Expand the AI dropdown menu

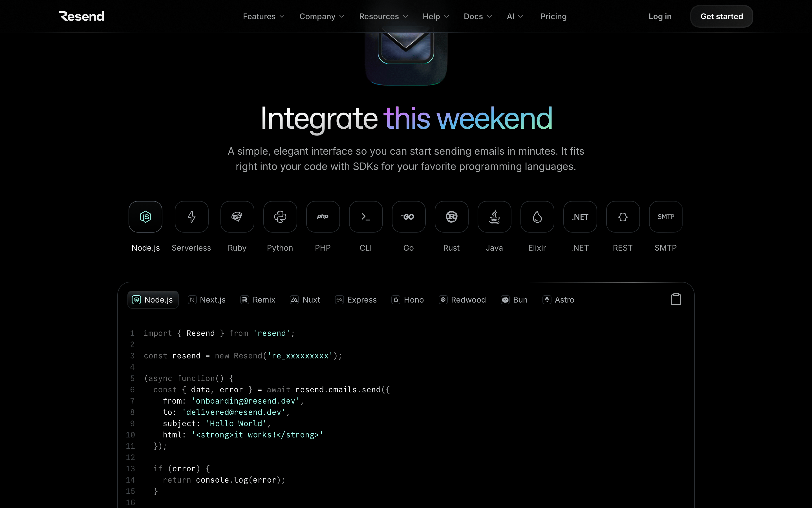coord(515,16)
